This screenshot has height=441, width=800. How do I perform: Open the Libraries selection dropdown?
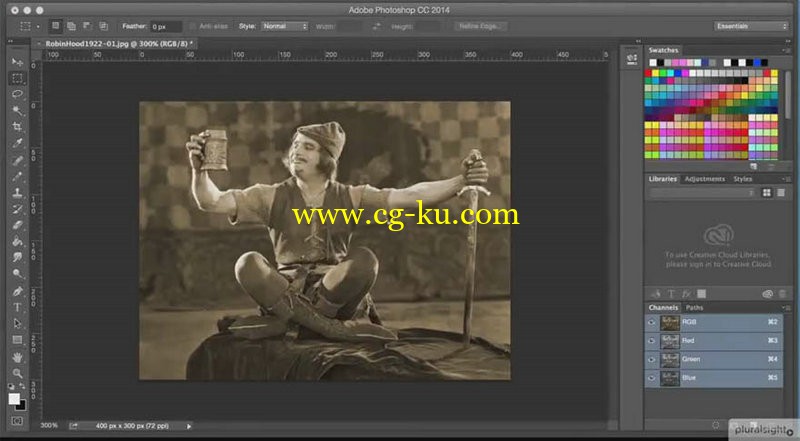702,192
